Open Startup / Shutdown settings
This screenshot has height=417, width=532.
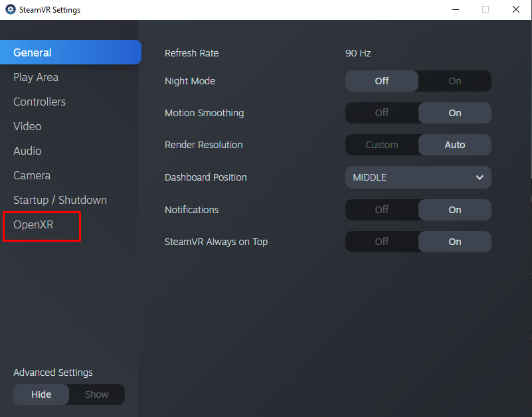coord(60,200)
